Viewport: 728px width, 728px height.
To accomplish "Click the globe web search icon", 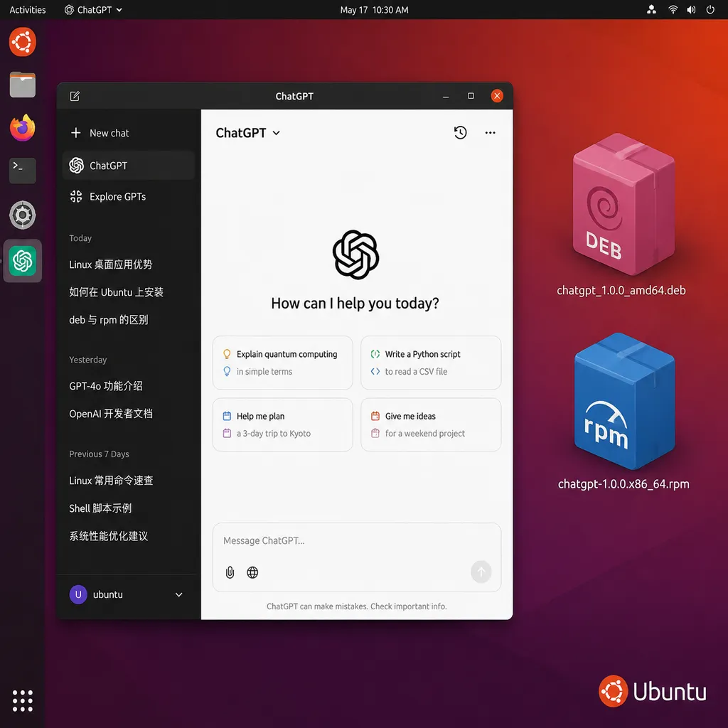I will coord(252,572).
